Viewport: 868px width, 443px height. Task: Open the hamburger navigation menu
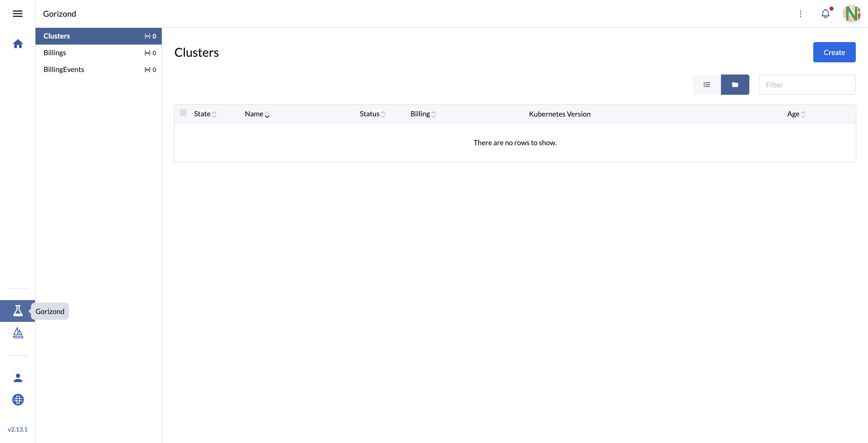click(x=17, y=13)
